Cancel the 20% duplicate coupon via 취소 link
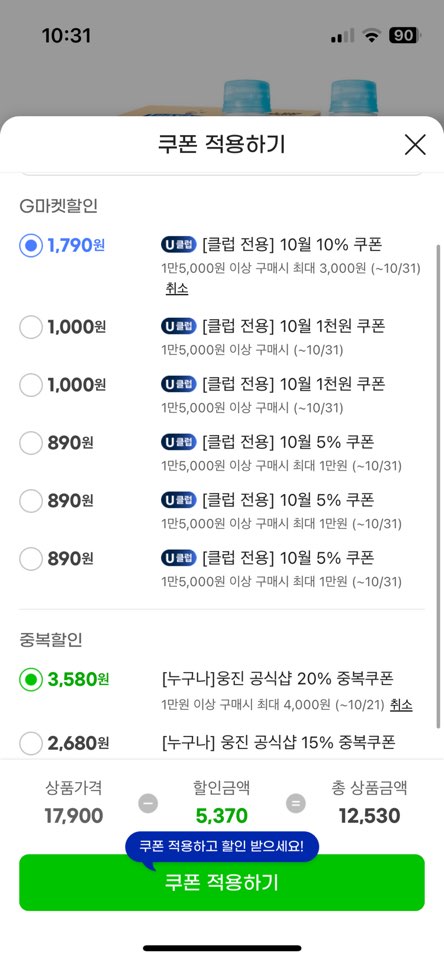The image size is (444, 961). (401, 704)
